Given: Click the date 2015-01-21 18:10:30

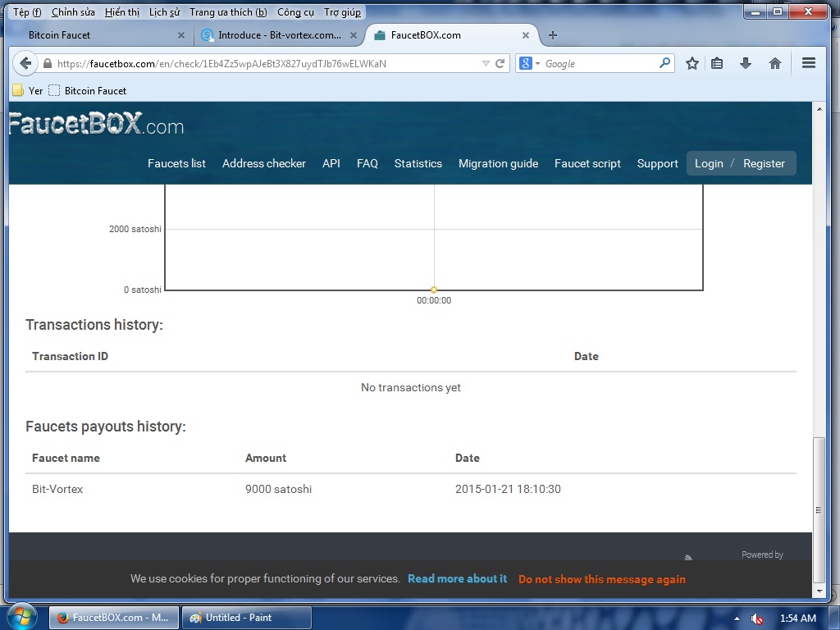Looking at the screenshot, I should click(x=508, y=489).
